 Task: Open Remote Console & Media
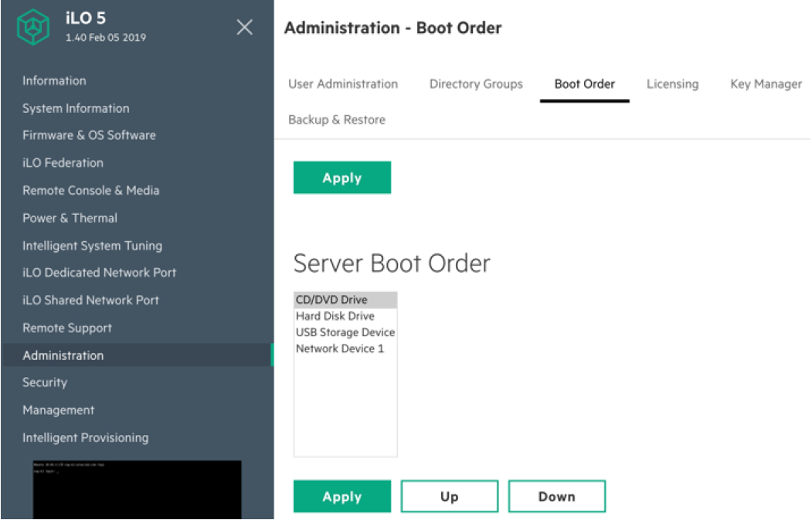click(90, 190)
